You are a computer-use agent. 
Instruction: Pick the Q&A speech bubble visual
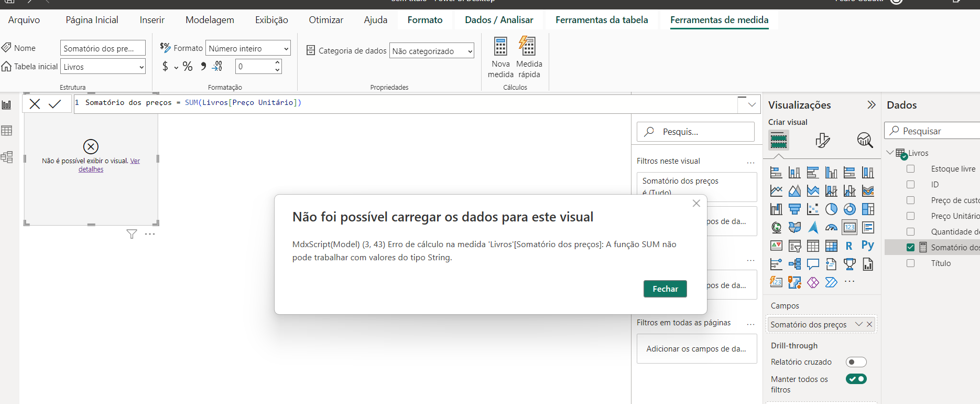(813, 264)
